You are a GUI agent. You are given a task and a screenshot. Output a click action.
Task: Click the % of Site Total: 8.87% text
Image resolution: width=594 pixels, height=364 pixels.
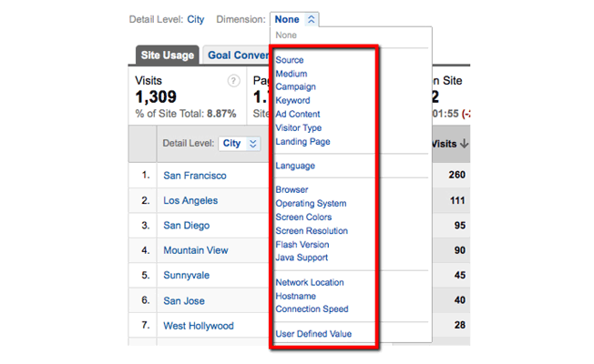coord(186,114)
